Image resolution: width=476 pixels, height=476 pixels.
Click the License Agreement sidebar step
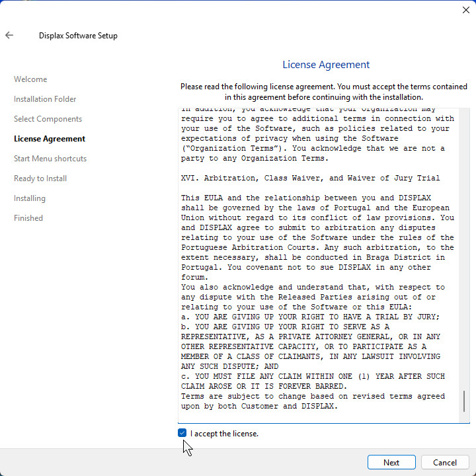click(50, 139)
